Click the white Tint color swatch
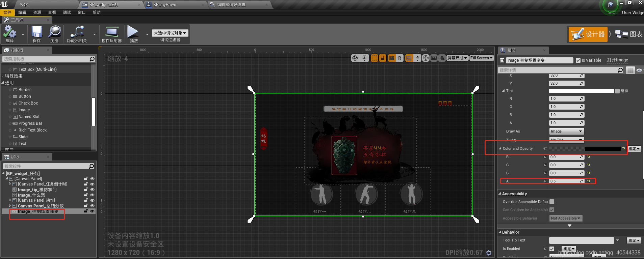 (x=581, y=91)
